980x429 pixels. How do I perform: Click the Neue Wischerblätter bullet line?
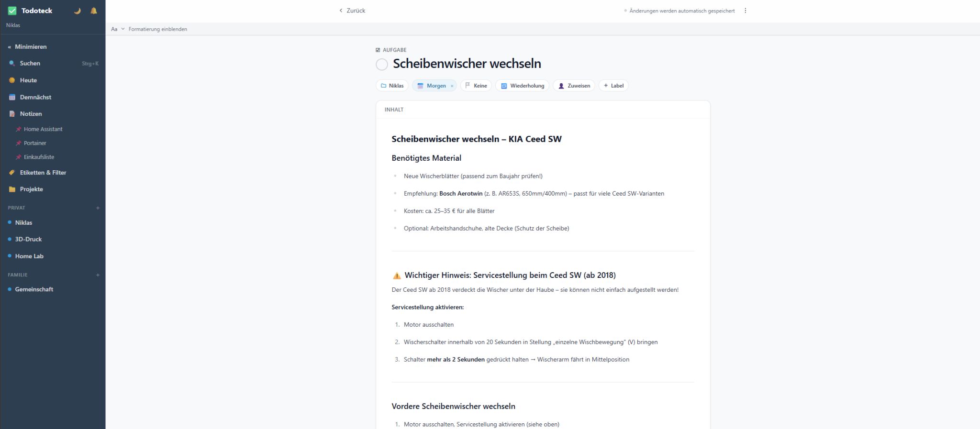473,176
